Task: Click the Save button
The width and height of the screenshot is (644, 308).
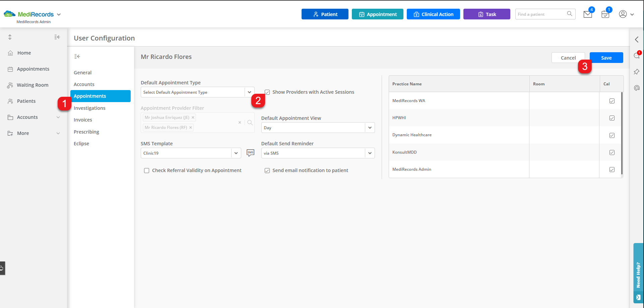Action: (x=606, y=57)
